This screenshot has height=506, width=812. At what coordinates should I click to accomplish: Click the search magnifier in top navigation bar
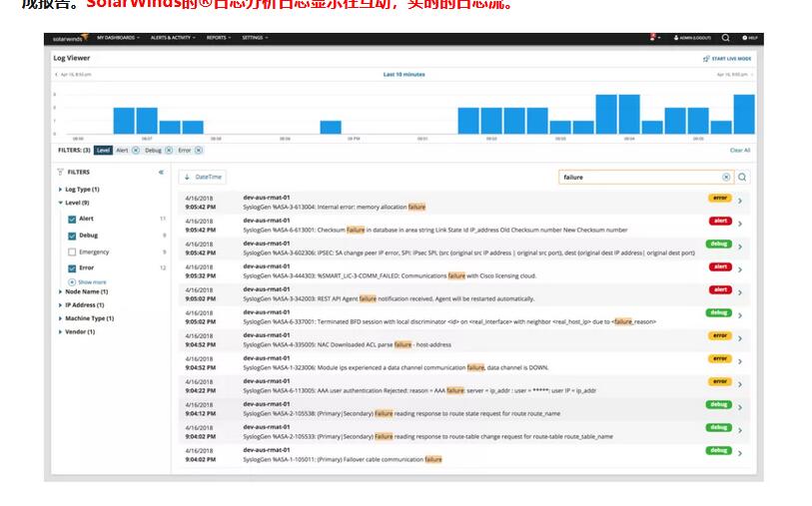(x=726, y=38)
